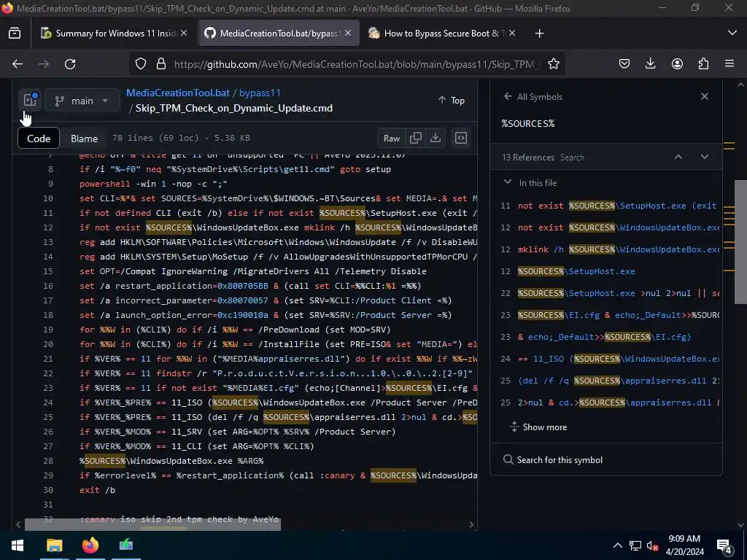Close the symbols panel
Image resolution: width=747 pixels, height=560 pixels.
click(x=705, y=97)
